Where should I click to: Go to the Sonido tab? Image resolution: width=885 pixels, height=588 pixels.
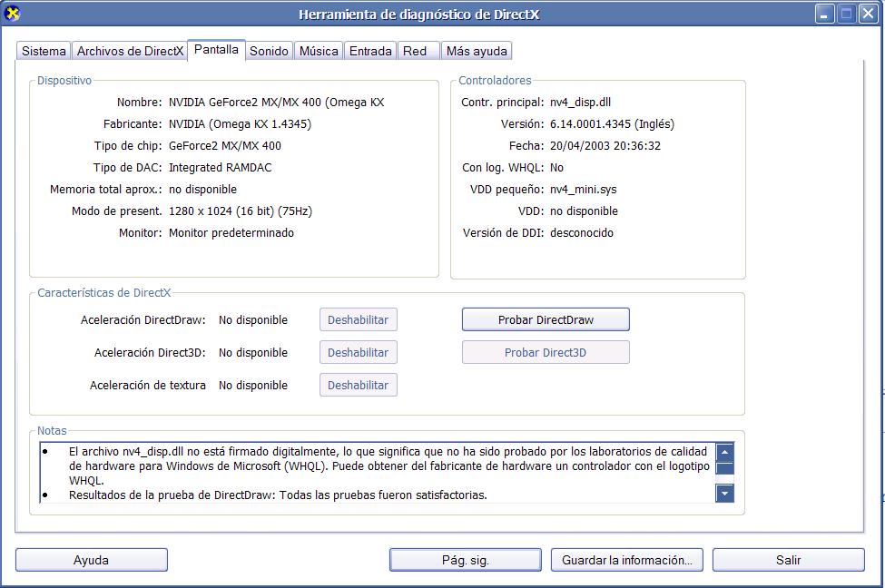[x=269, y=51]
